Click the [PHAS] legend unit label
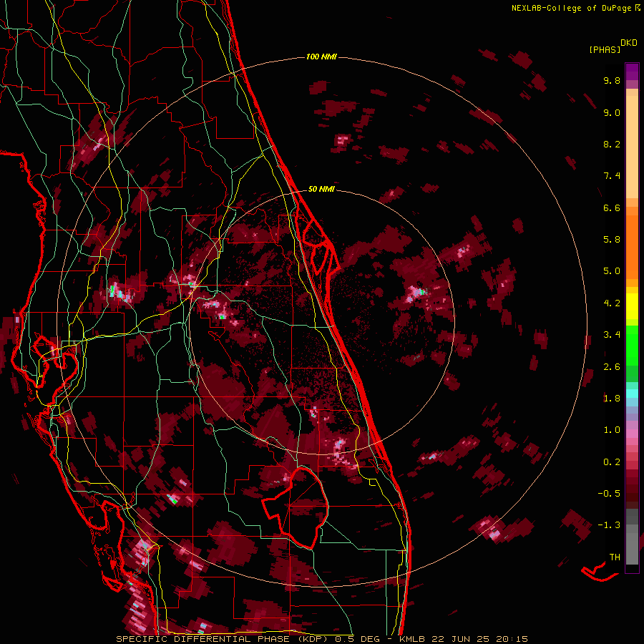Screen dimensions: 644x644 pyautogui.click(x=605, y=49)
